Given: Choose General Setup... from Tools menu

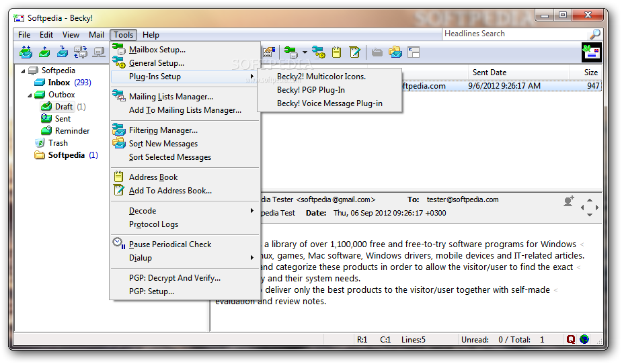Looking at the screenshot, I should pyautogui.click(x=185, y=63).
